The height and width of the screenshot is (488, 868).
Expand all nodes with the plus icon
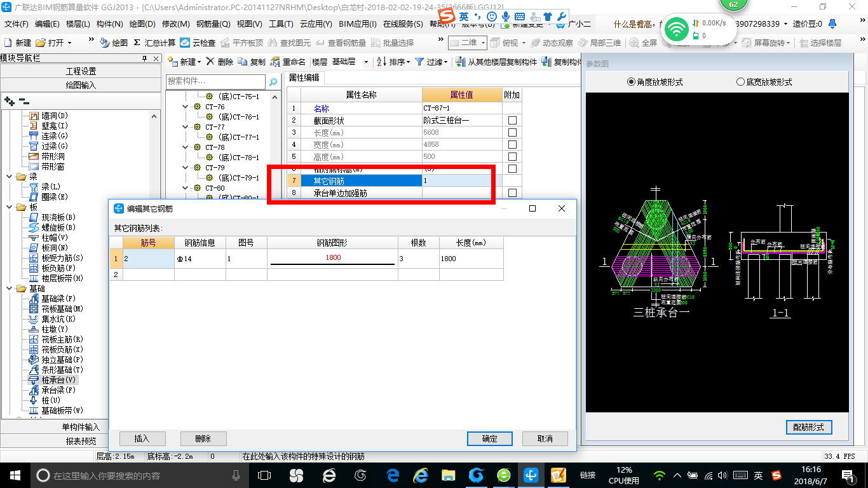[9, 100]
